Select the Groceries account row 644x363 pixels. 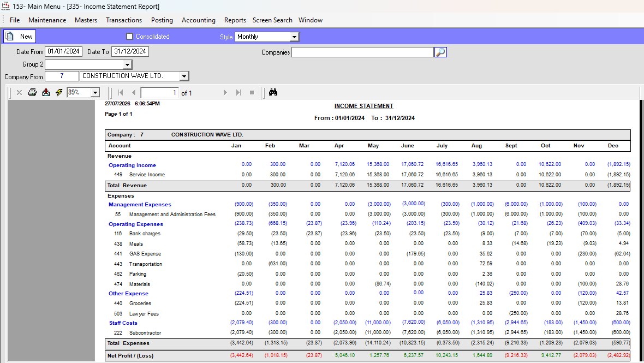click(368, 304)
